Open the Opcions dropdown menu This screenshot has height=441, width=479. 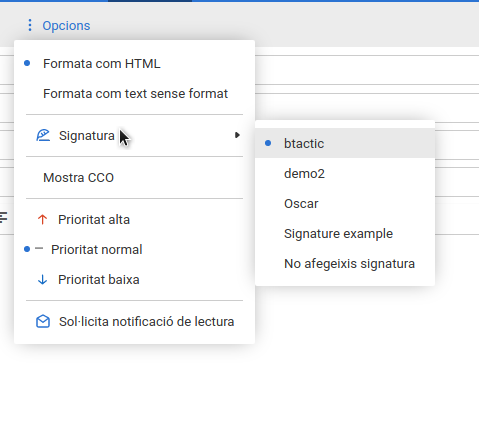click(58, 25)
